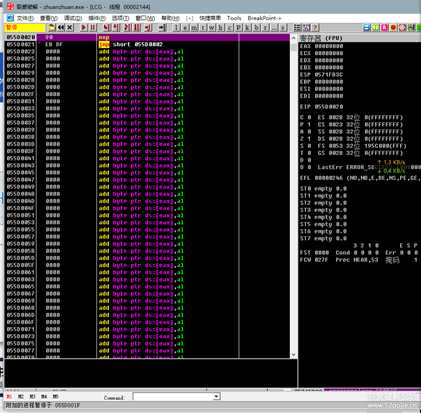Click the Step over toolbar icon

115,28
